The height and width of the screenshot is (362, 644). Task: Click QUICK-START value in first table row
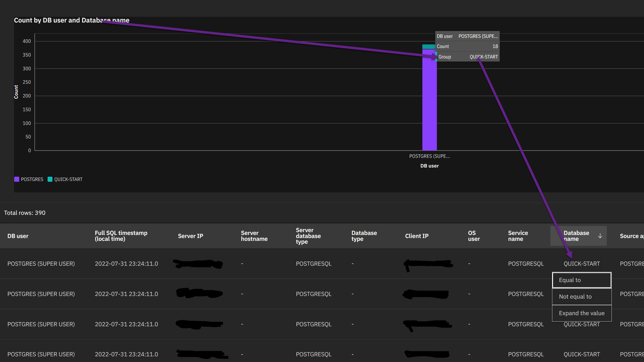click(x=581, y=264)
